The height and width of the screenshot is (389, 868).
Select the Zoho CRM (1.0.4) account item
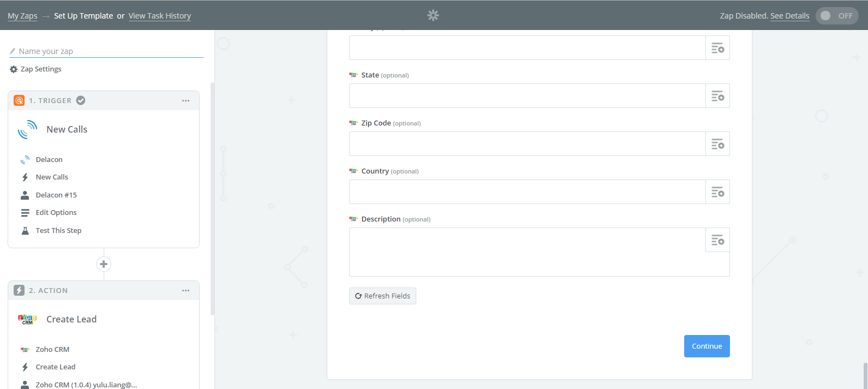point(86,385)
